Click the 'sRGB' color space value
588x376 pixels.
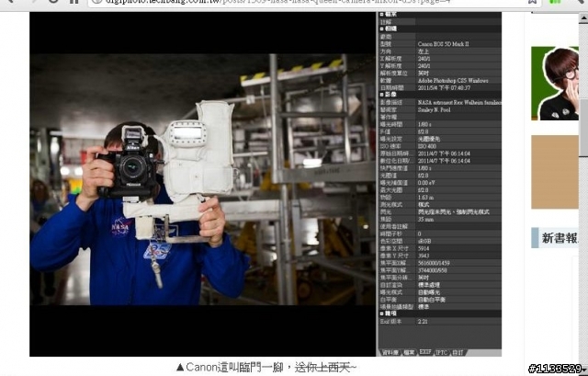pos(424,241)
